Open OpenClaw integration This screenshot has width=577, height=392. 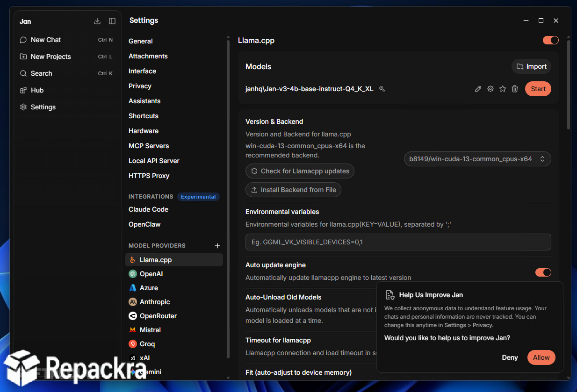click(x=144, y=224)
